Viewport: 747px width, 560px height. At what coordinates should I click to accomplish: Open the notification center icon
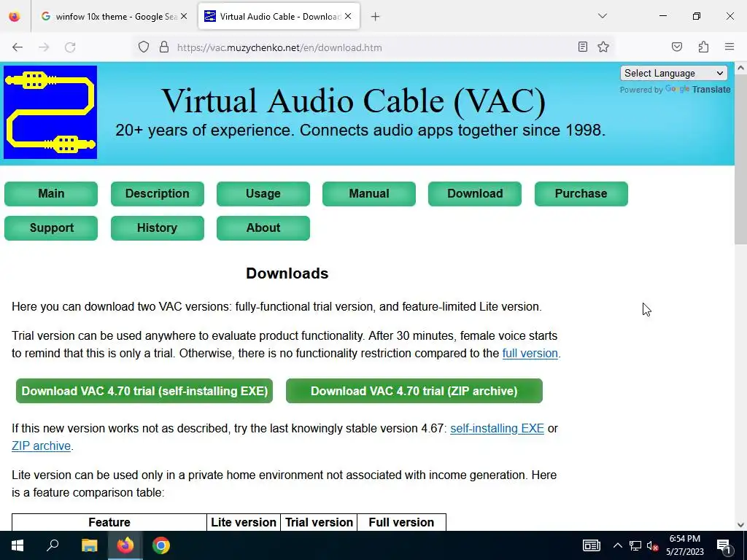pyautogui.click(x=724, y=547)
